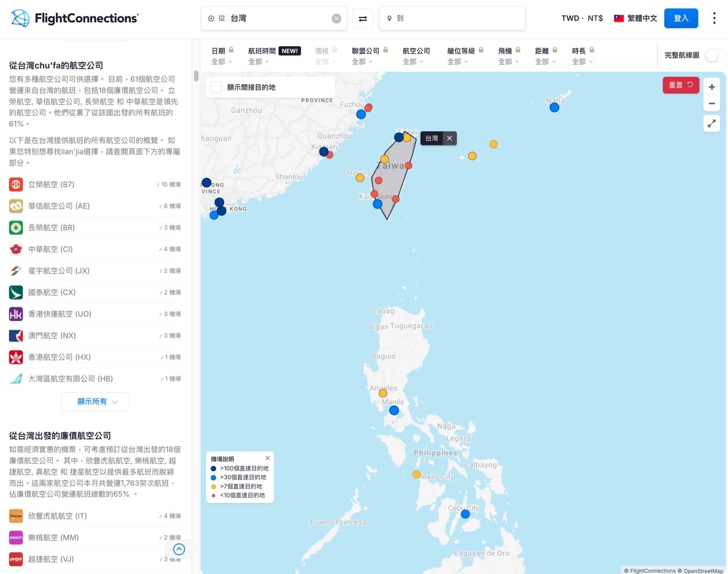Open the 時長 duration filter dropdown
Screen dimensions: 728x574
583,56
